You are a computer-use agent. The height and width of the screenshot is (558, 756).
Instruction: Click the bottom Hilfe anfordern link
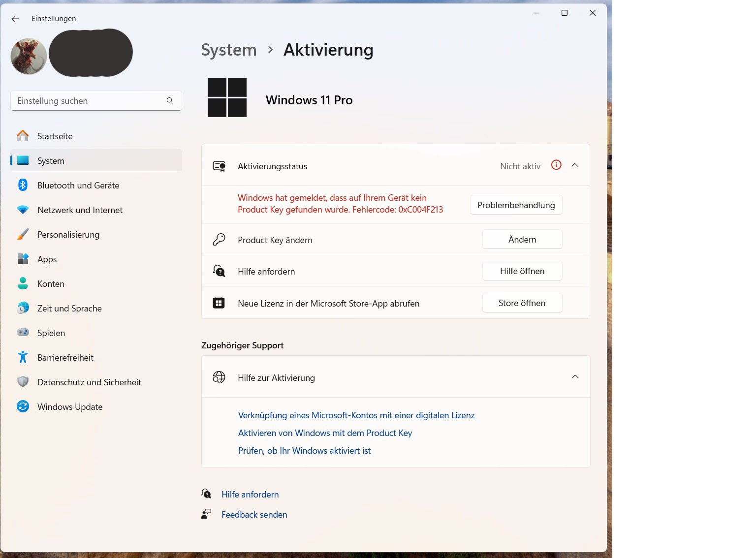tap(250, 495)
